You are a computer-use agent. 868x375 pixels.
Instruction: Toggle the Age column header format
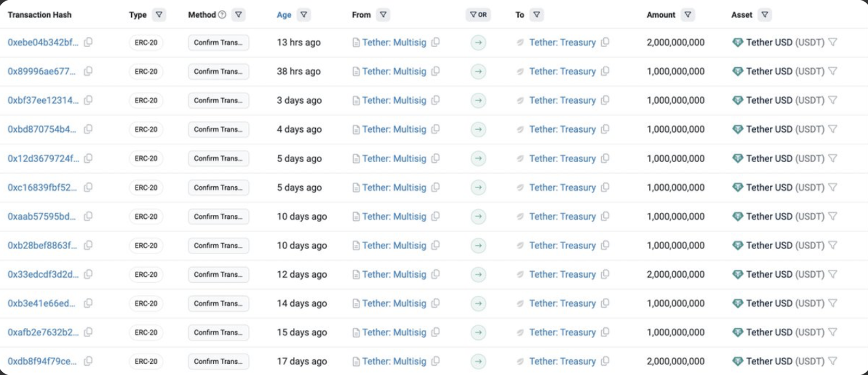coord(284,15)
